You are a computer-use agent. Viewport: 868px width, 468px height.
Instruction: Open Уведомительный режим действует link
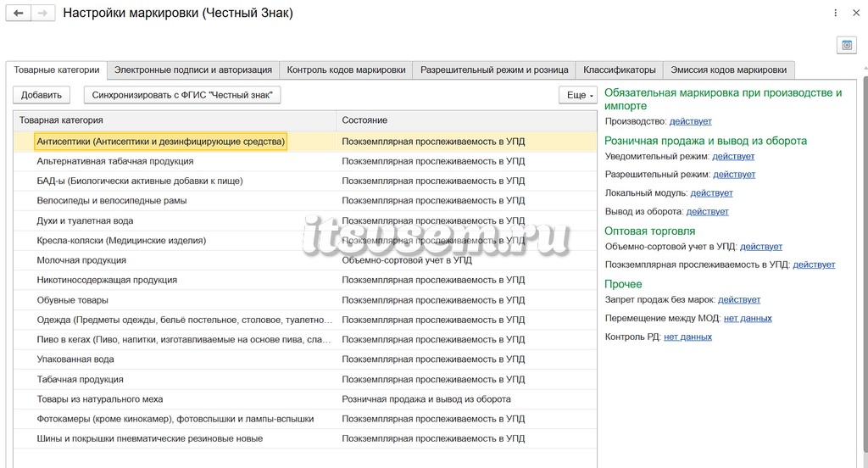click(x=733, y=156)
